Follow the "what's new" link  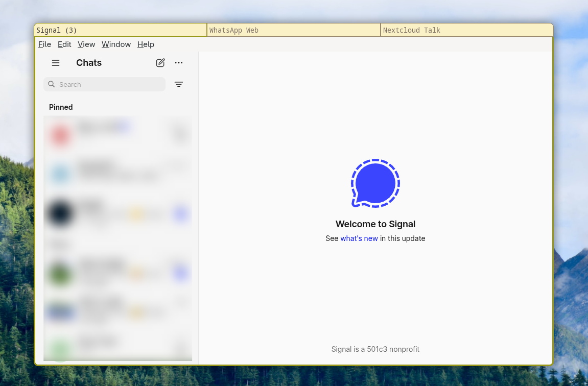pyautogui.click(x=359, y=238)
